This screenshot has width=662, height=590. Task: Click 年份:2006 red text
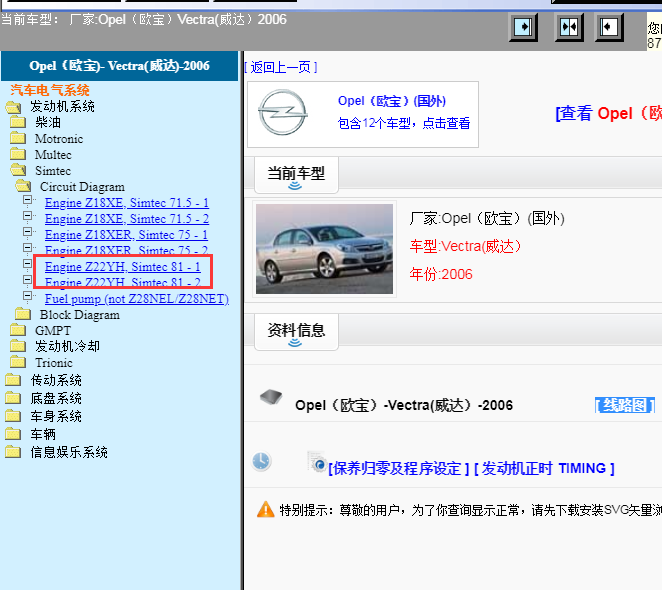pos(441,274)
